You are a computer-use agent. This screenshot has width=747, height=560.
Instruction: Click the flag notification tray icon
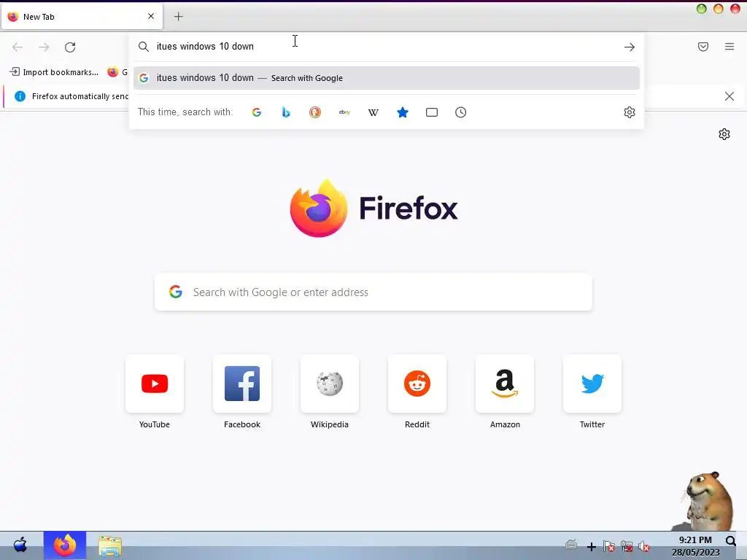(x=608, y=547)
